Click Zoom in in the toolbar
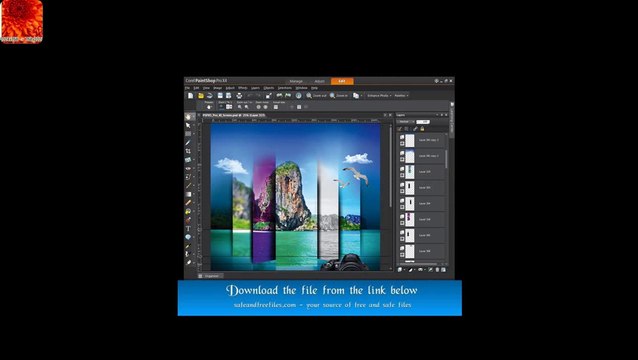638x360 pixels. 339,96
